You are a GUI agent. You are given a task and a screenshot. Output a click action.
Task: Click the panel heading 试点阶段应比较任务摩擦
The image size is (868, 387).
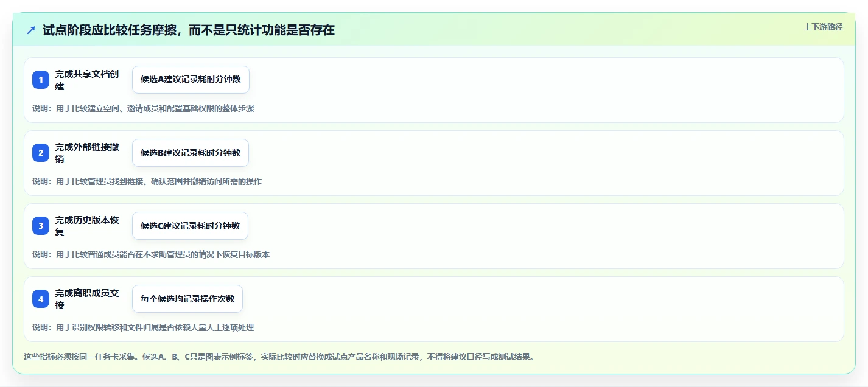point(189,30)
